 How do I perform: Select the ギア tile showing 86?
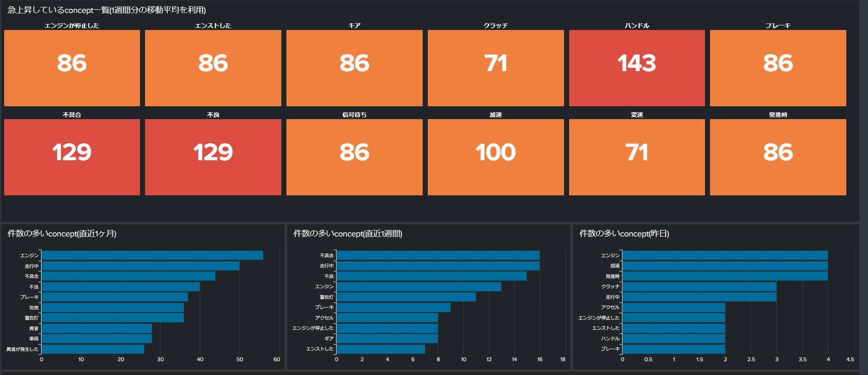pyautogui.click(x=354, y=68)
